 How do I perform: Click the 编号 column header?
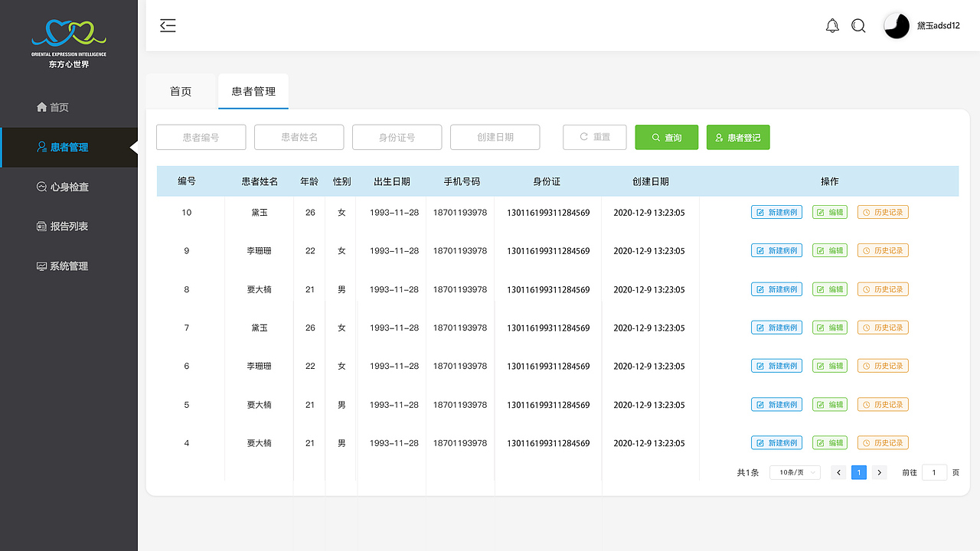pos(187,181)
